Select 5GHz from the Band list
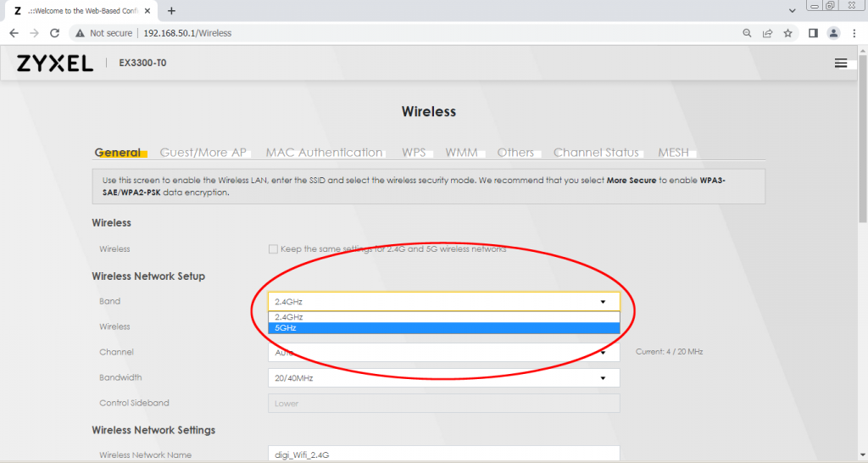868x463 pixels. pos(443,328)
